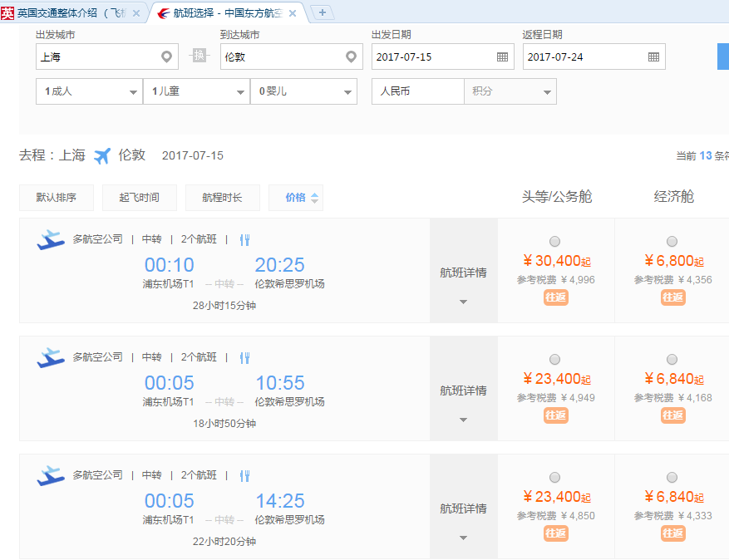Click the arrival city location pin icon
This screenshot has width=729, height=560.
352,57
